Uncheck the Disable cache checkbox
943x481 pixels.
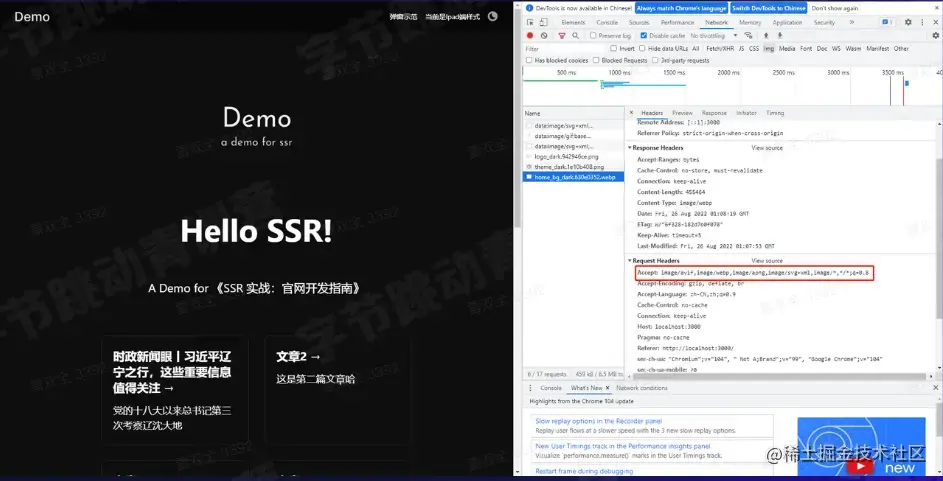tap(644, 35)
